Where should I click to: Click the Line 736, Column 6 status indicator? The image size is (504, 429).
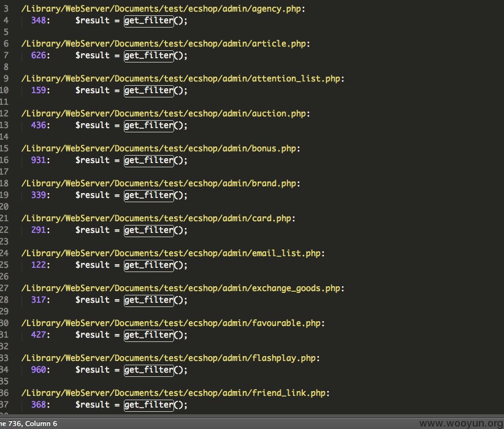(x=28, y=423)
